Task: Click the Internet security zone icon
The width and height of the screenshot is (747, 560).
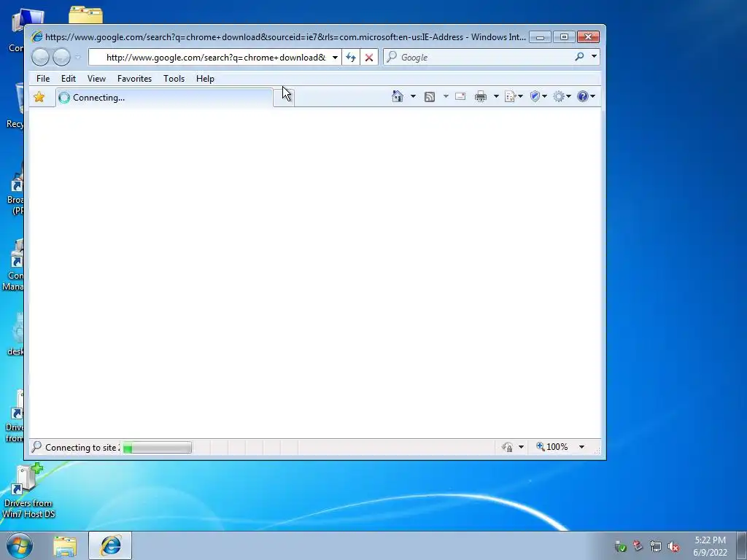Action: coord(508,447)
